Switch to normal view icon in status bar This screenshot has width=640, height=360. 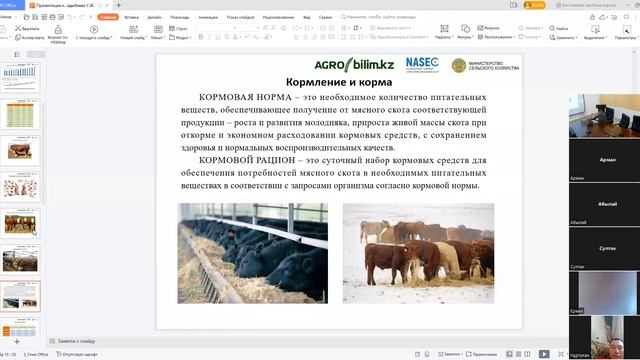(x=509, y=354)
